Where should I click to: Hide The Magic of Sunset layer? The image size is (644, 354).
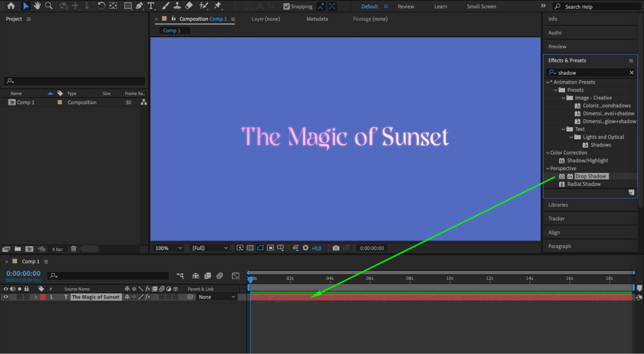coord(5,297)
